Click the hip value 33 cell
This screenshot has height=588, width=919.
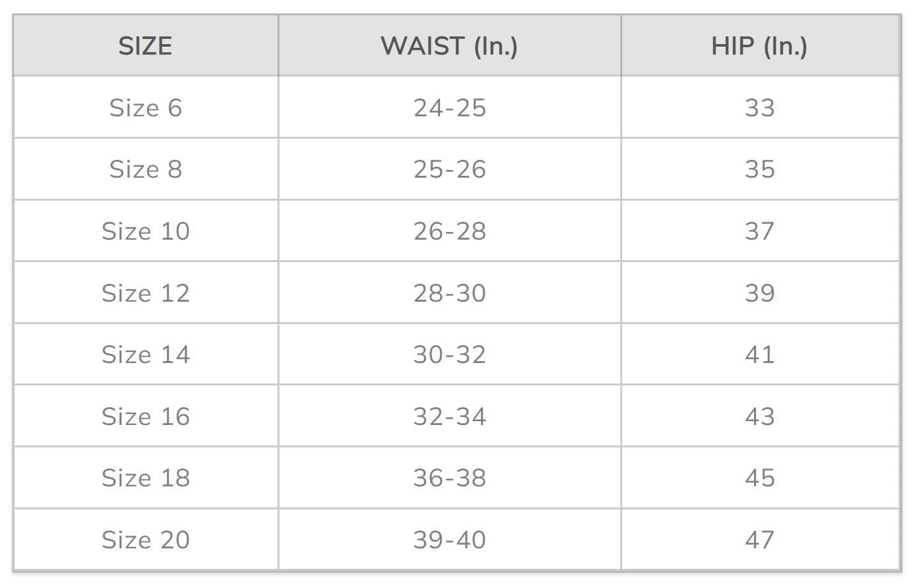tap(760, 107)
